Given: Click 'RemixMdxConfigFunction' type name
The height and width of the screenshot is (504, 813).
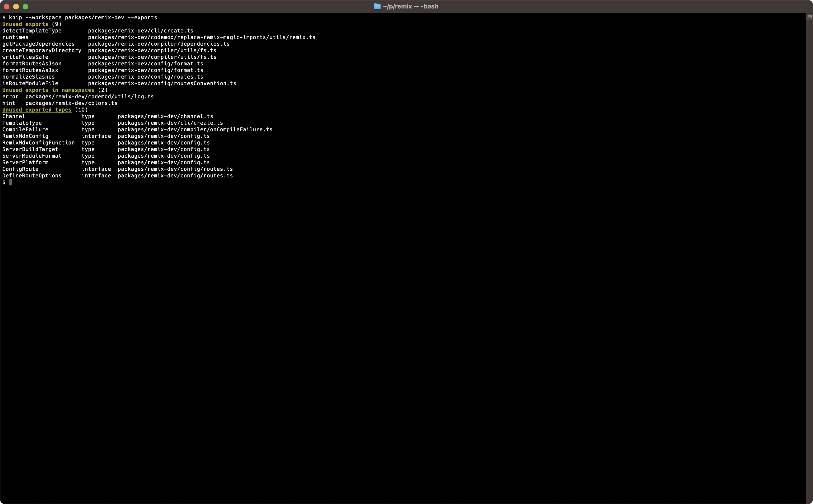Looking at the screenshot, I should click(38, 143).
